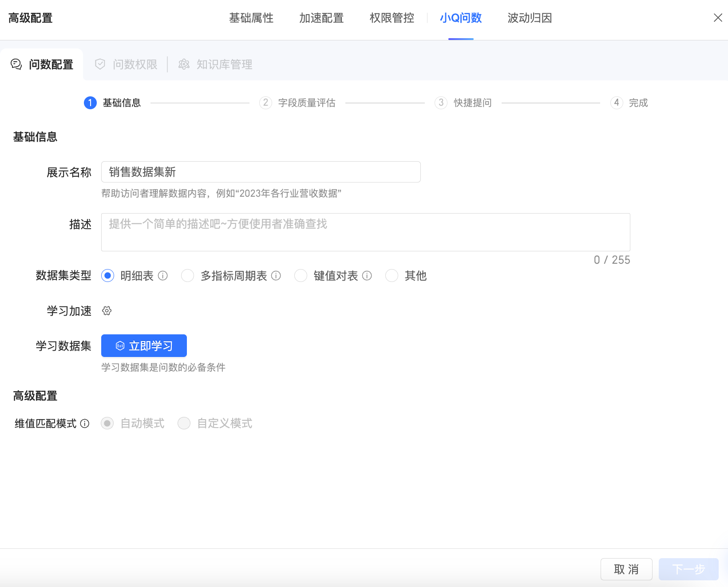Open the 波动归因 tab
The image size is (728, 587).
click(x=530, y=18)
